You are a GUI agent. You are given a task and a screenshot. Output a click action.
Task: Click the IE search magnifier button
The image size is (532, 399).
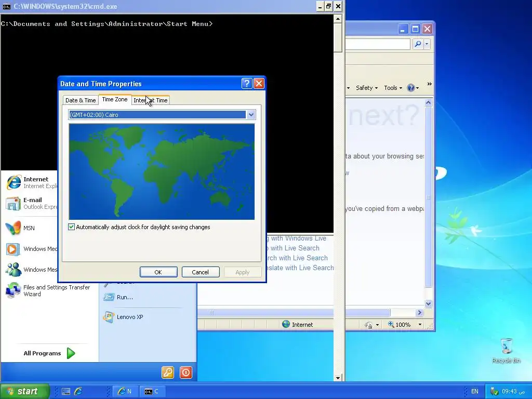[x=418, y=44]
